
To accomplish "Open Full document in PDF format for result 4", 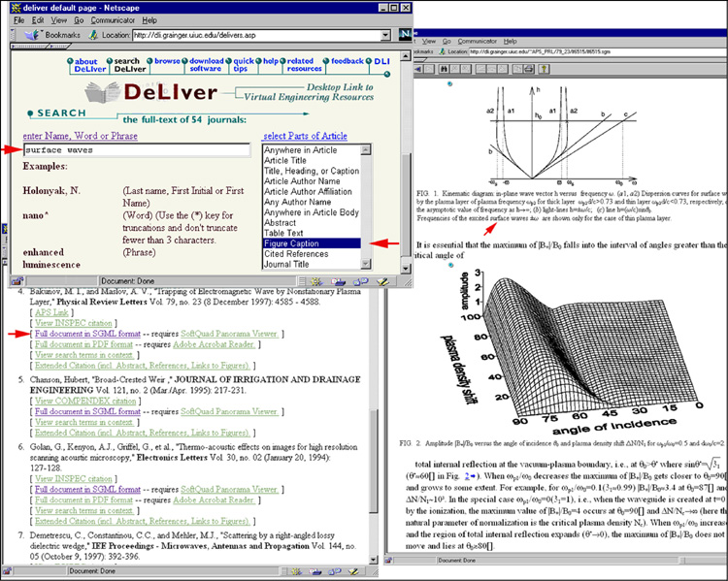I will (84, 344).
